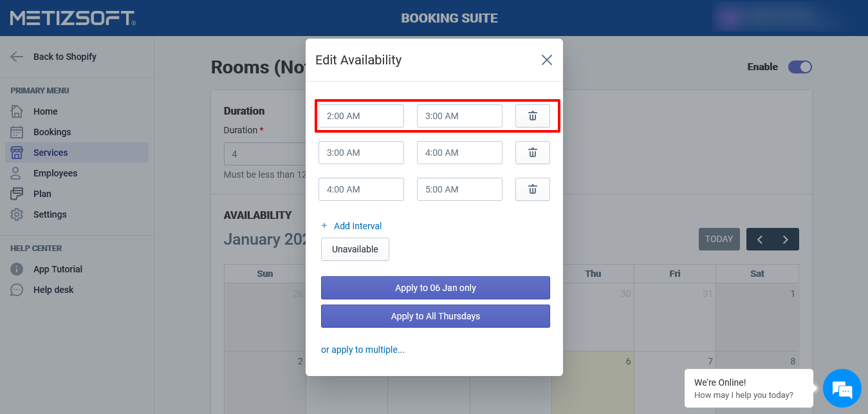The image size is (868, 414).
Task: Click the Back to Shopify arrow icon
Action: coord(17,57)
